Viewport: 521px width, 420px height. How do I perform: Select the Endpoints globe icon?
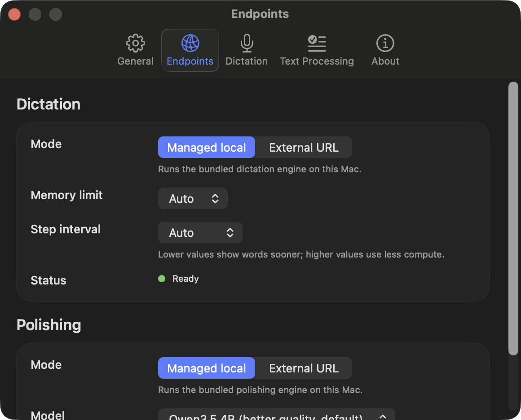coord(190,43)
